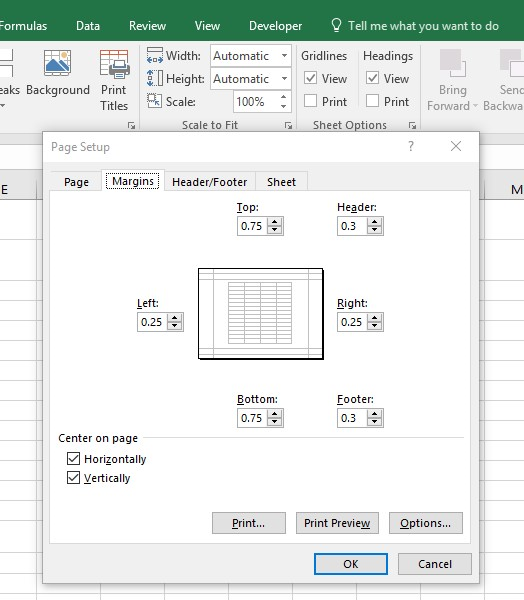Click the Header margin input field
The image size is (524, 600).
click(x=353, y=226)
